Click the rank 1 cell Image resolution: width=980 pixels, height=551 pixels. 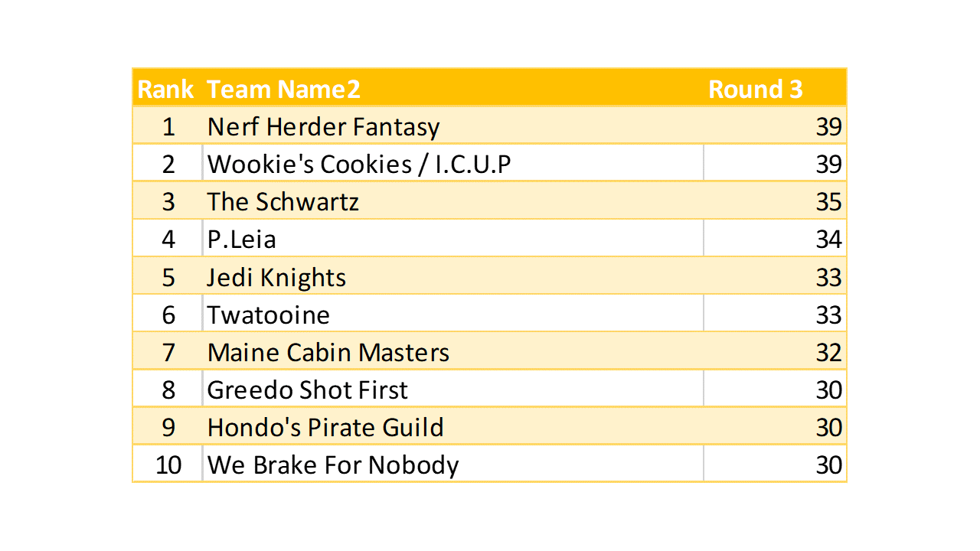[168, 127]
